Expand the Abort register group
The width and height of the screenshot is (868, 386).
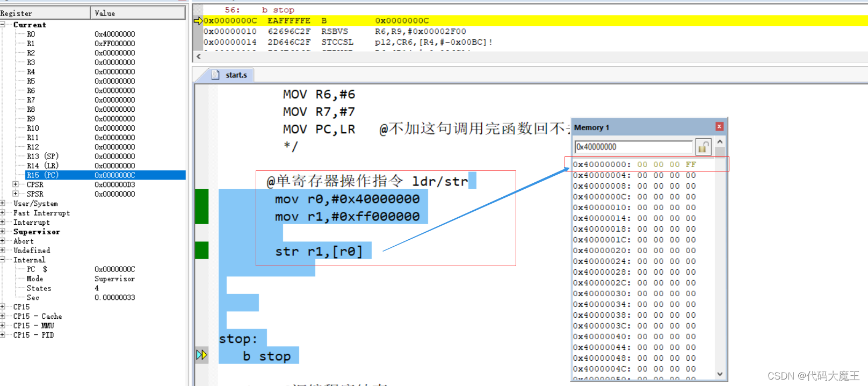[3, 241]
